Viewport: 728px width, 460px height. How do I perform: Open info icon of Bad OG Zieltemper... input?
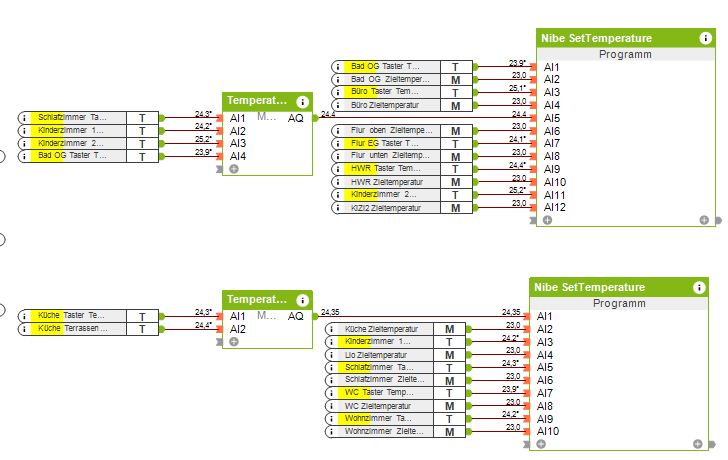338,79
